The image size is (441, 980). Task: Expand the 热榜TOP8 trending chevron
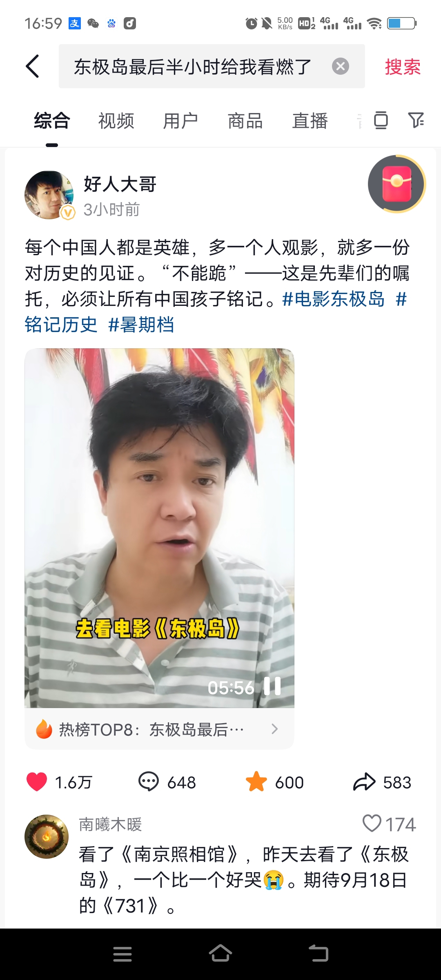(275, 729)
